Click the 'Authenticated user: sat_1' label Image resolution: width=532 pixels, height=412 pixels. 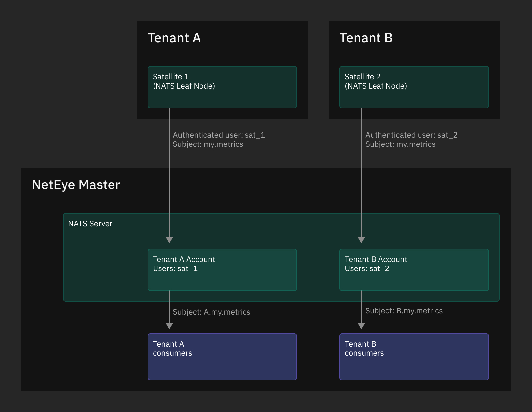point(219,135)
